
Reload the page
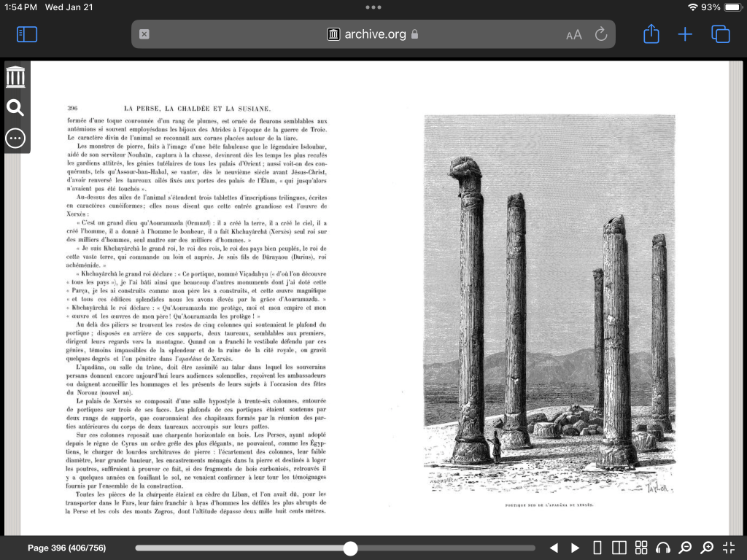pos(601,34)
